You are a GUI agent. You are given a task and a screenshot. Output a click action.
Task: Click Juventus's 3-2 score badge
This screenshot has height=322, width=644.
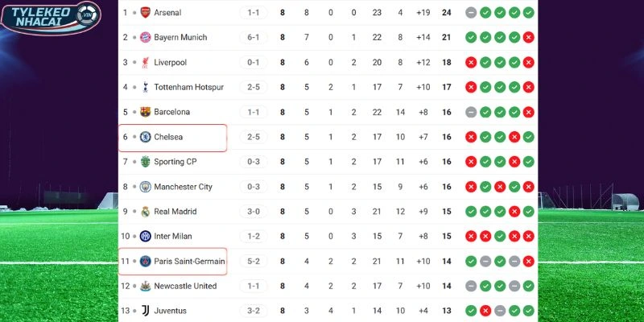[x=253, y=311]
